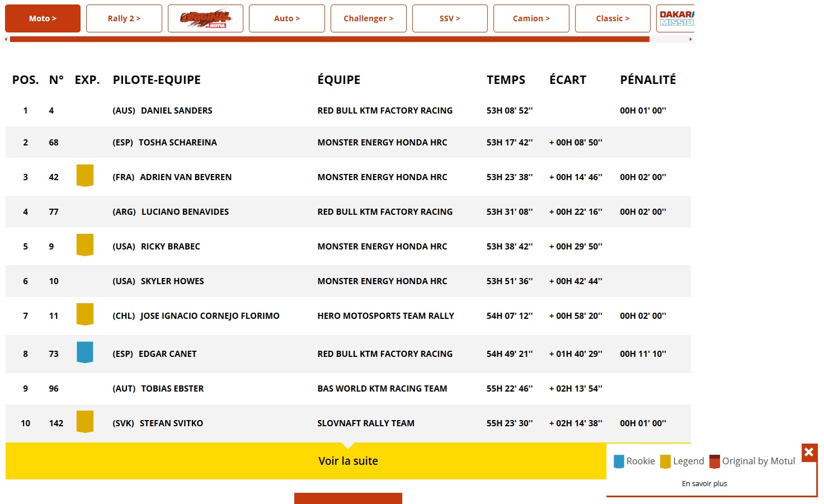Click the red button below Voir la suite
The height and width of the screenshot is (504, 824).
pyautogui.click(x=348, y=498)
